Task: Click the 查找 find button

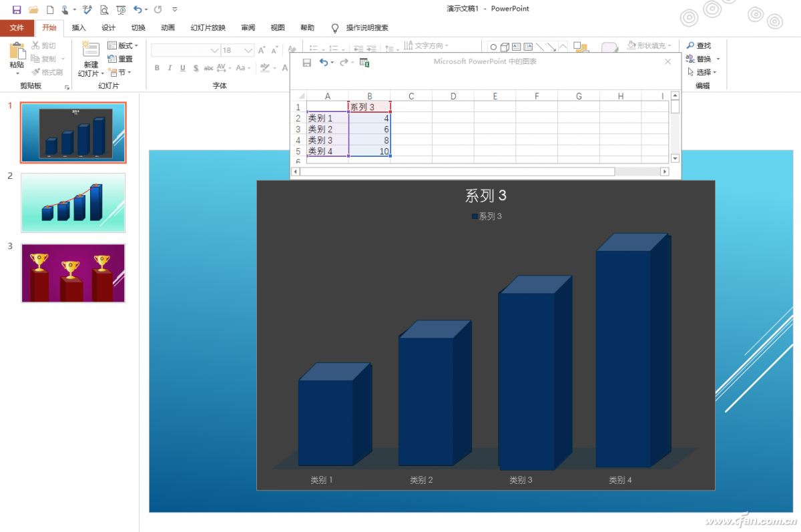Action: point(699,45)
